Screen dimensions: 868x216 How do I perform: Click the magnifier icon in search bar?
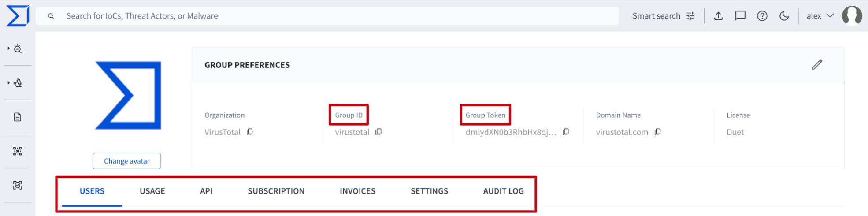pos(52,16)
